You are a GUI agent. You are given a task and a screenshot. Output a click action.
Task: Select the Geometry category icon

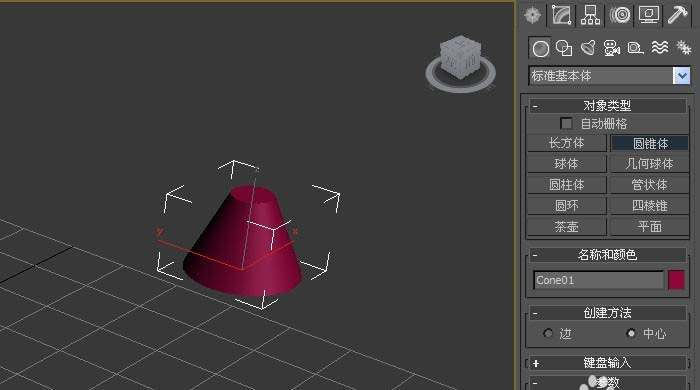541,48
